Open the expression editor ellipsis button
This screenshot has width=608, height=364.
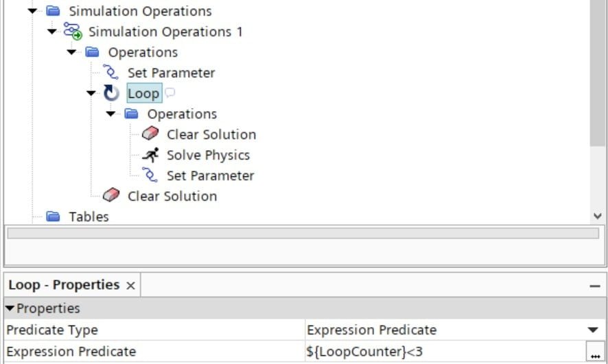coord(595,352)
